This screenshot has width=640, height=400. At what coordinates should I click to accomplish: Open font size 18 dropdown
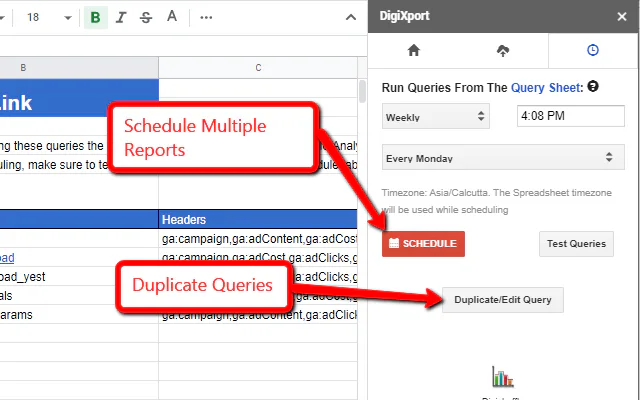pyautogui.click(x=49, y=18)
